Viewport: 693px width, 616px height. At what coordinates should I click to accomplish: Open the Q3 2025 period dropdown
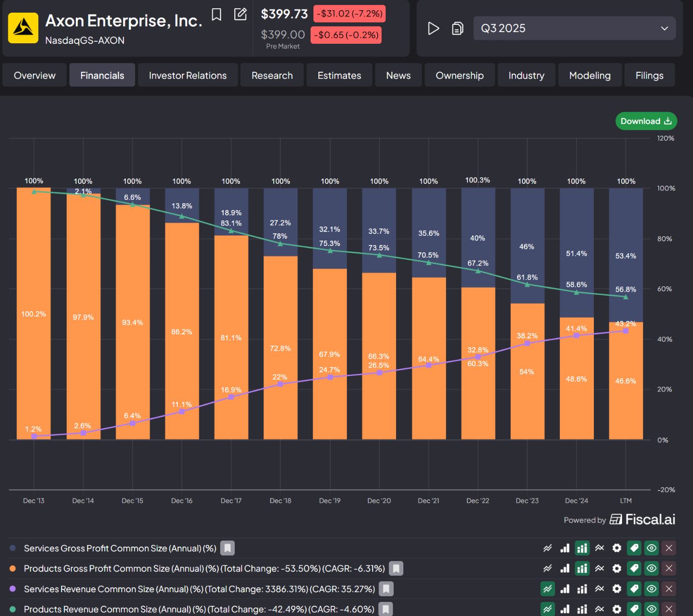pyautogui.click(x=574, y=28)
